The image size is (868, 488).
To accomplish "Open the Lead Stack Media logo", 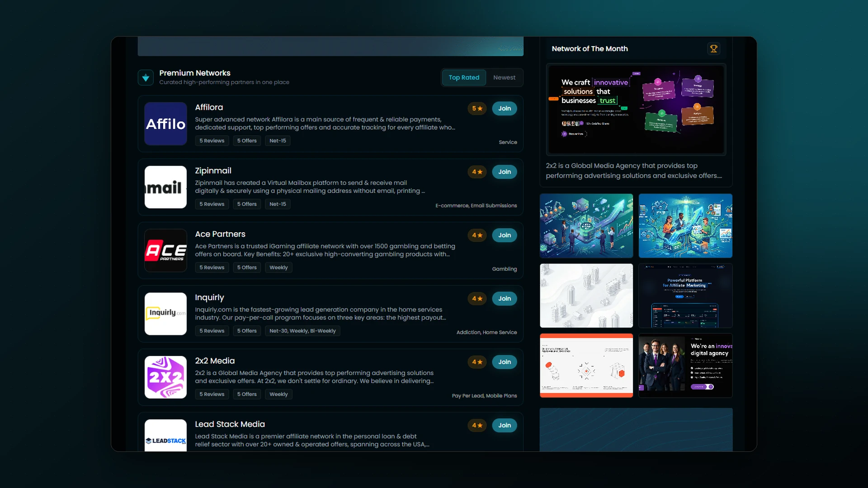I will coord(165,435).
